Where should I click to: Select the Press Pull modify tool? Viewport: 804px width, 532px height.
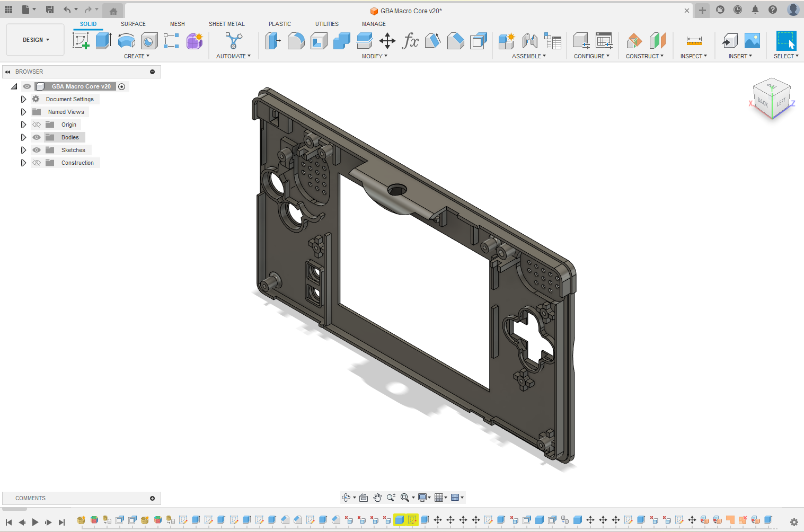tap(273, 41)
